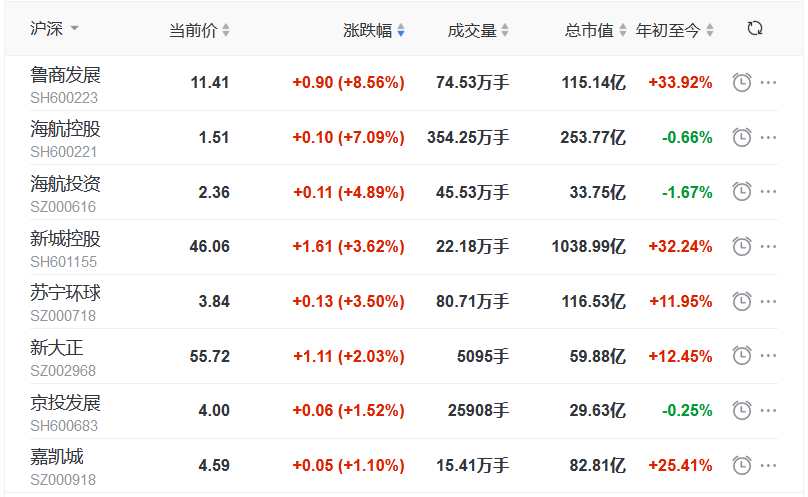Open stock 海航控股
Image resolution: width=808 pixels, height=497 pixels.
coord(65,129)
